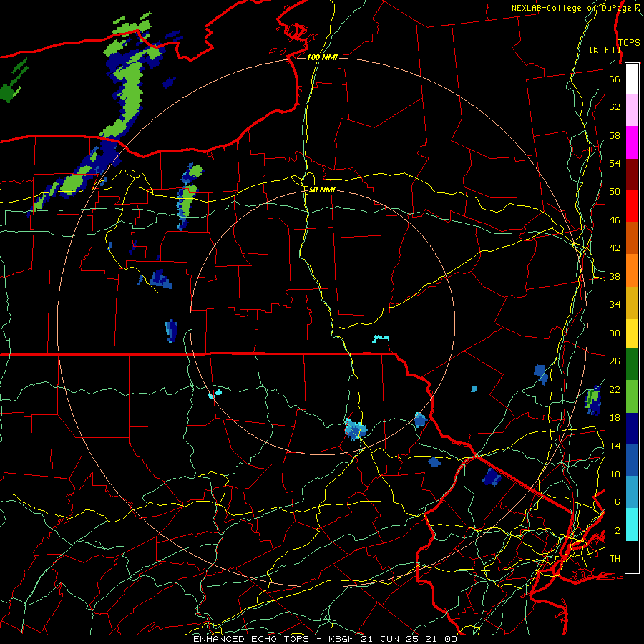Click the legend value 66

615,79
